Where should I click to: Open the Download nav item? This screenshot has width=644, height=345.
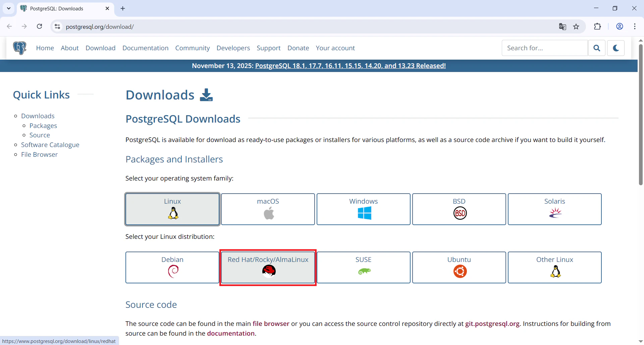click(x=101, y=48)
